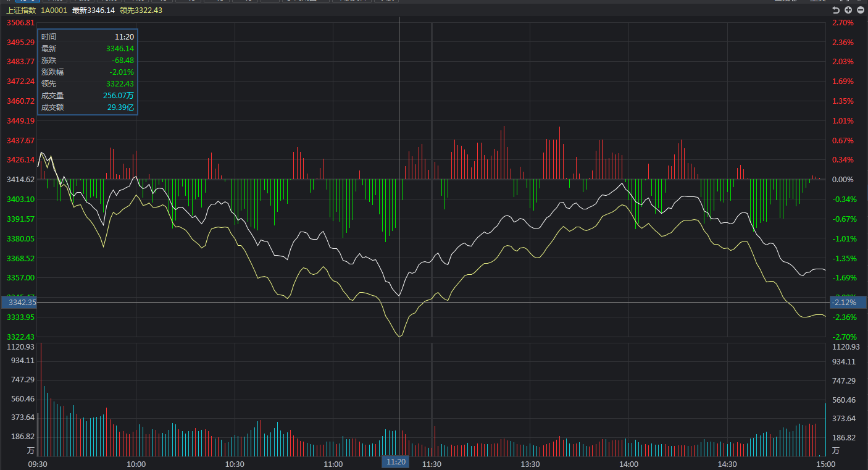Click the 3472.24 price axis label
868x470 pixels.
(20, 82)
